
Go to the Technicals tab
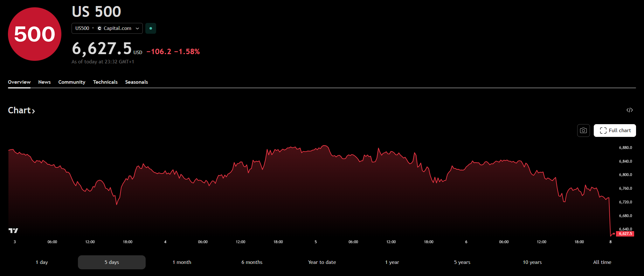coord(105,82)
